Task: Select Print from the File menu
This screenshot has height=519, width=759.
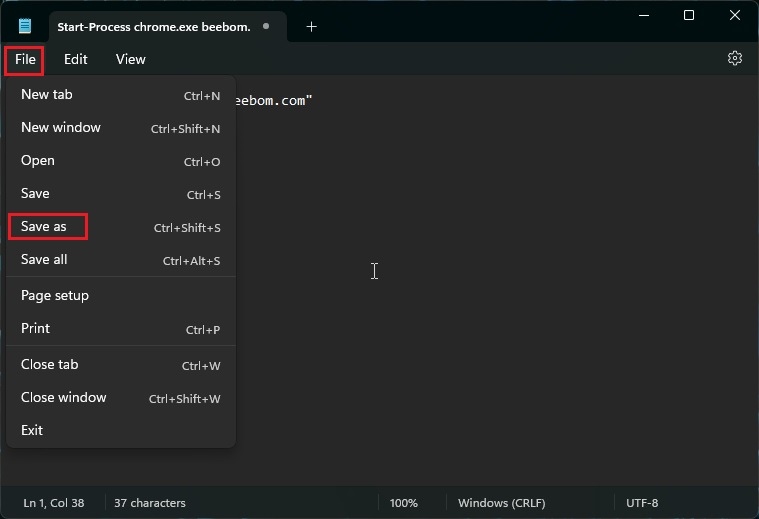Action: point(121,328)
